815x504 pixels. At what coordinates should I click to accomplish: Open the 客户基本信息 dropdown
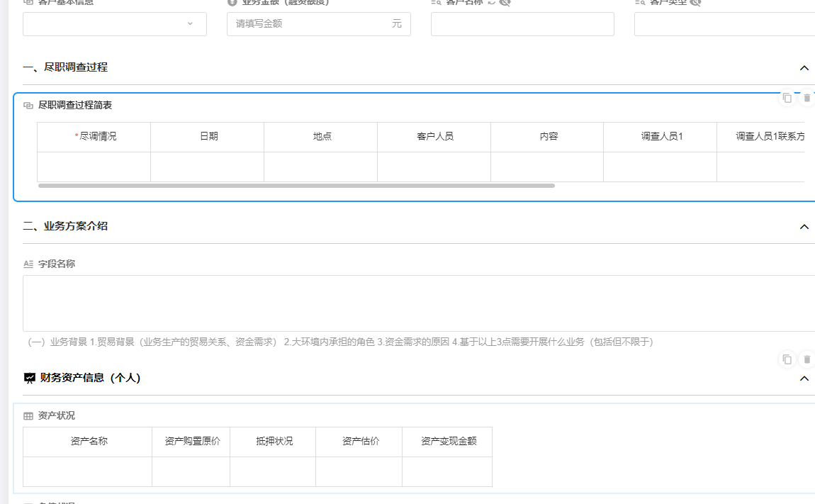pyautogui.click(x=115, y=24)
